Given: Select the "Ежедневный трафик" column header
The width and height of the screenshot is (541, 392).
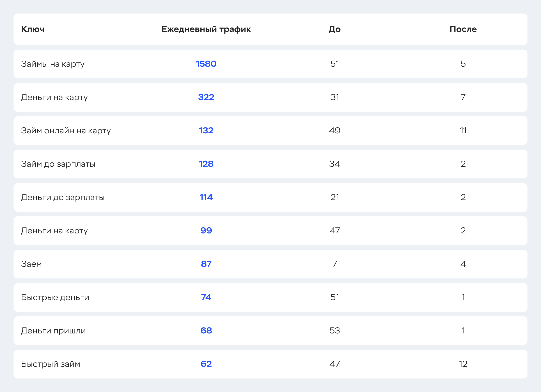Looking at the screenshot, I should (206, 29).
